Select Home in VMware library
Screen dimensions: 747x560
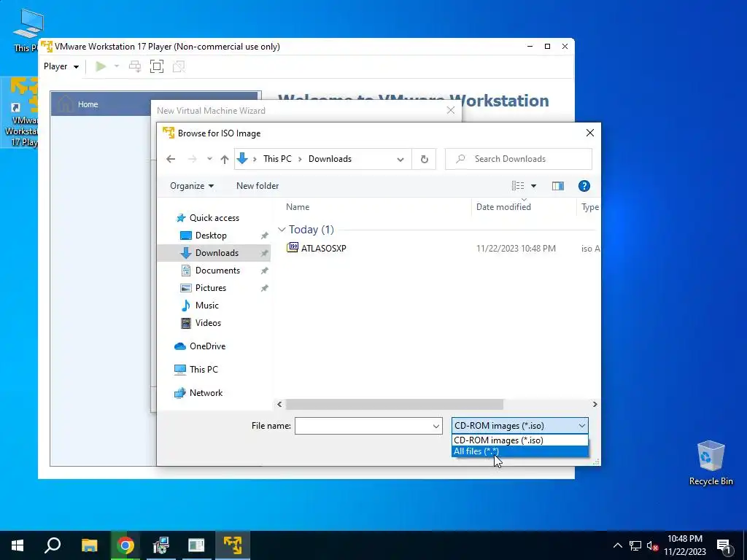(88, 104)
